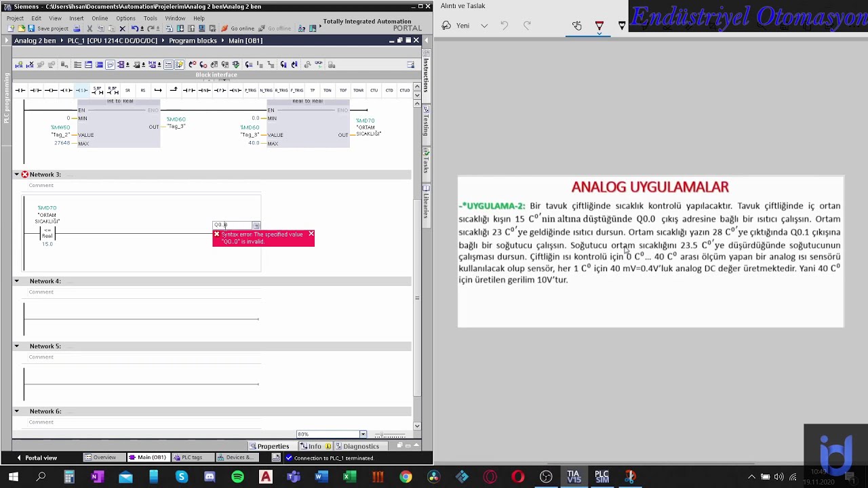Image resolution: width=868 pixels, height=488 pixels.
Task: Click insert network icon in editor toolbar
Action: (x=19, y=64)
